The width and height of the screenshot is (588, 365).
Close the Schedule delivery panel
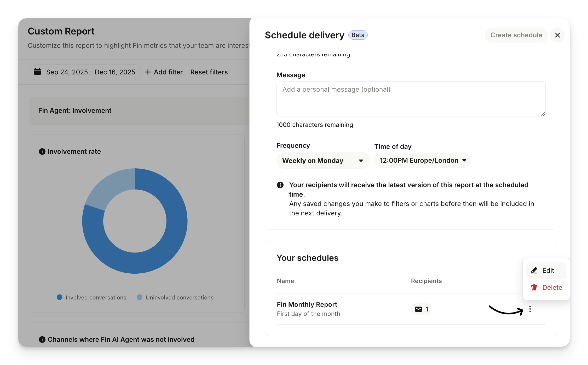click(557, 35)
